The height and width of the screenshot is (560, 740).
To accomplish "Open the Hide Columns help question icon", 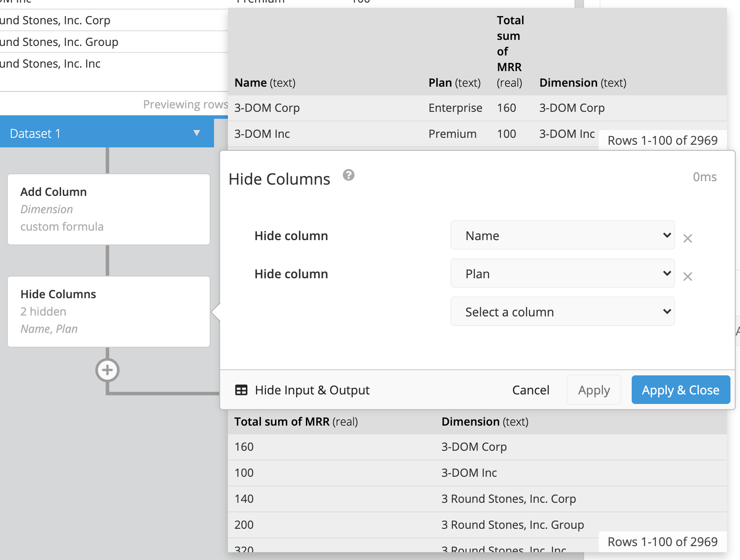I will pos(348,175).
